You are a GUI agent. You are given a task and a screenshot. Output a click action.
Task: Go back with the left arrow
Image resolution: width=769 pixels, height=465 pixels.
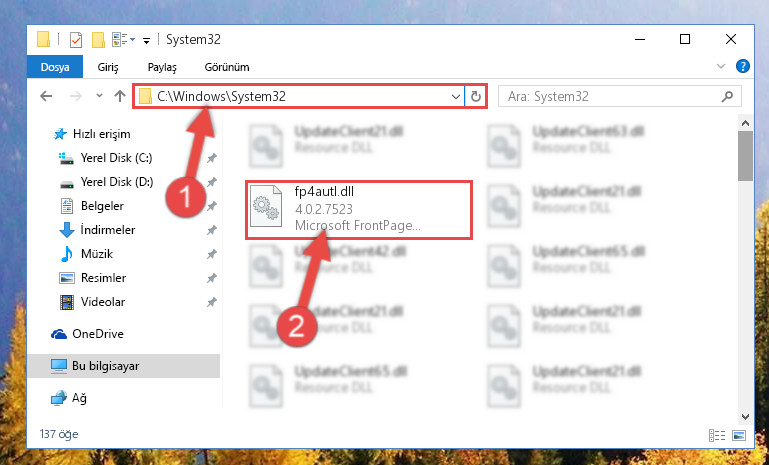tap(46, 96)
